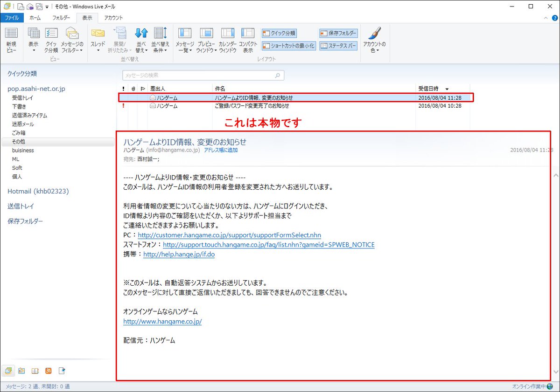Select the 下書き folder
Screen dimensions: 560x392
pos(19,107)
